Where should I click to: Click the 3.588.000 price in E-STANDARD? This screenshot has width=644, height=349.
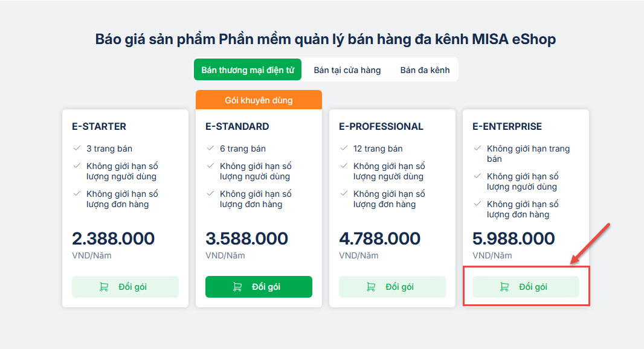(246, 239)
